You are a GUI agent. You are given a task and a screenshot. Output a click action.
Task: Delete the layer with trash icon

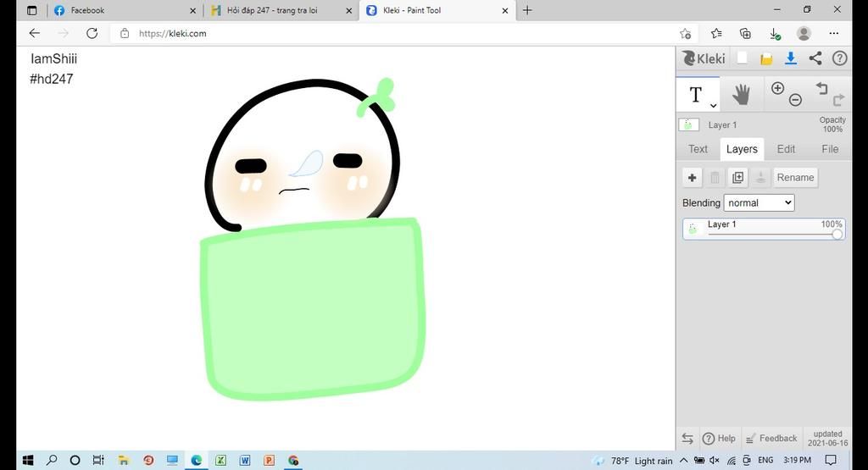tap(715, 178)
